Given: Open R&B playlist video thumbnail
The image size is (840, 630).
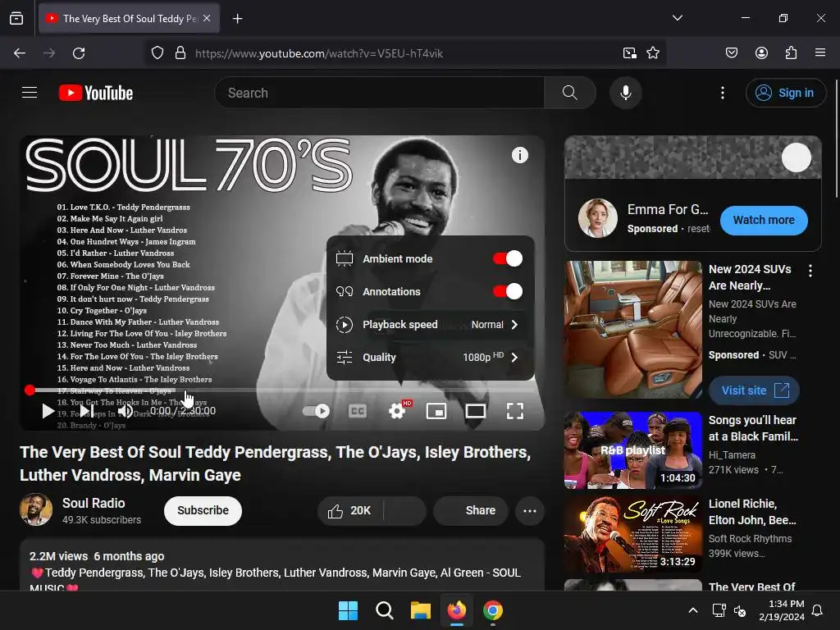Looking at the screenshot, I should pyautogui.click(x=633, y=450).
